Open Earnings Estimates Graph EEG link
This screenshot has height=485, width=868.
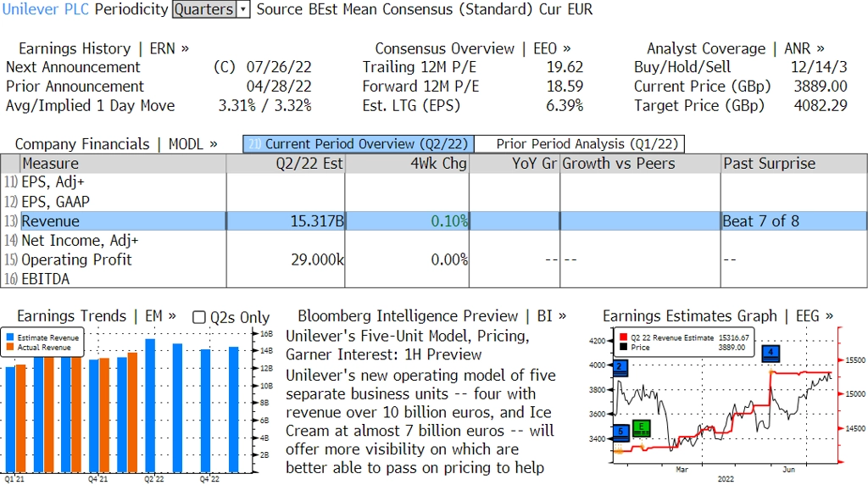(x=717, y=316)
